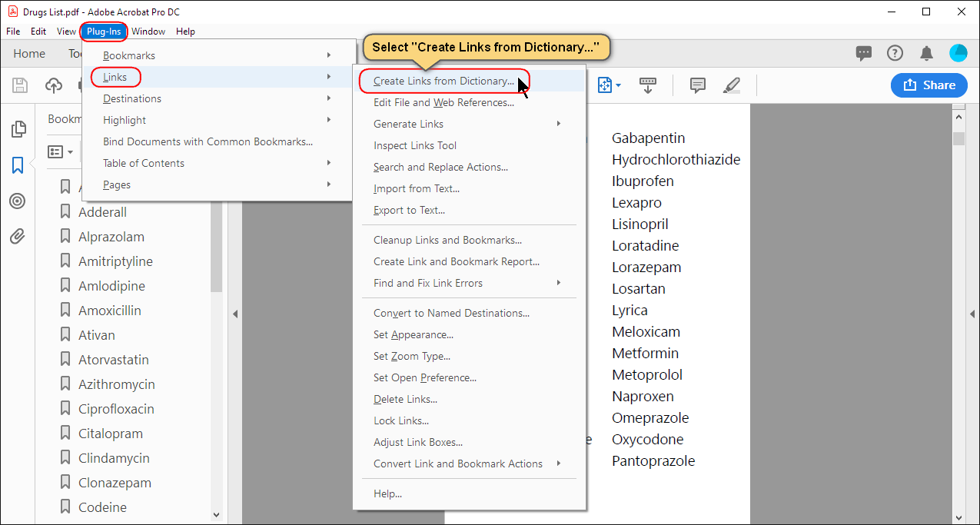This screenshot has height=525, width=980.
Task: Select the sticky note Comment tool
Action: click(697, 86)
